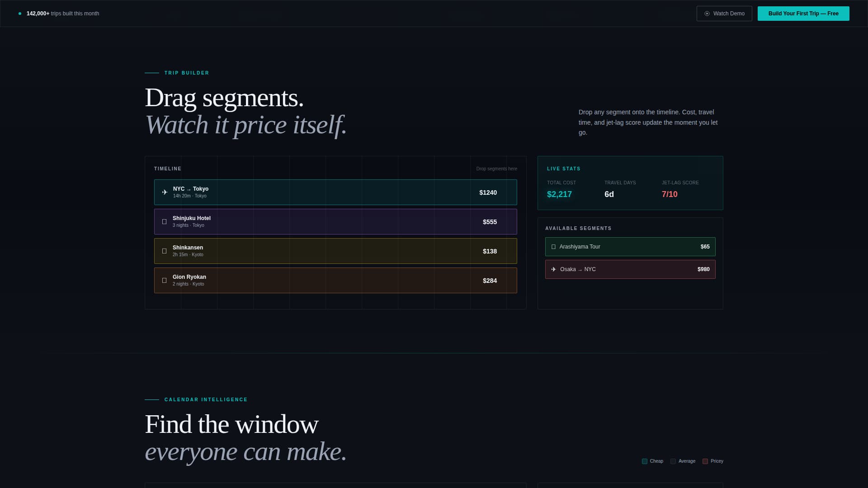Toggle the Cheap legend checkbox

644,461
